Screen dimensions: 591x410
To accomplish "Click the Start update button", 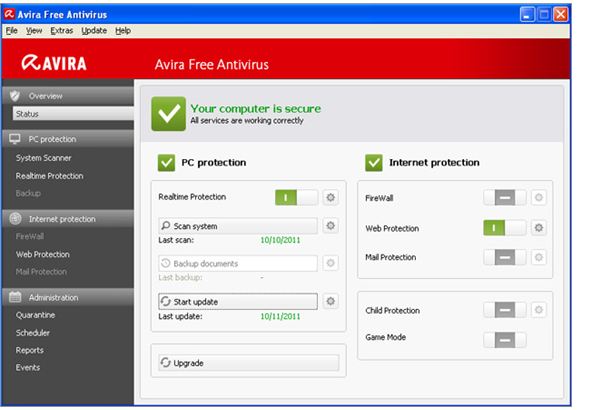I will pyautogui.click(x=238, y=301).
